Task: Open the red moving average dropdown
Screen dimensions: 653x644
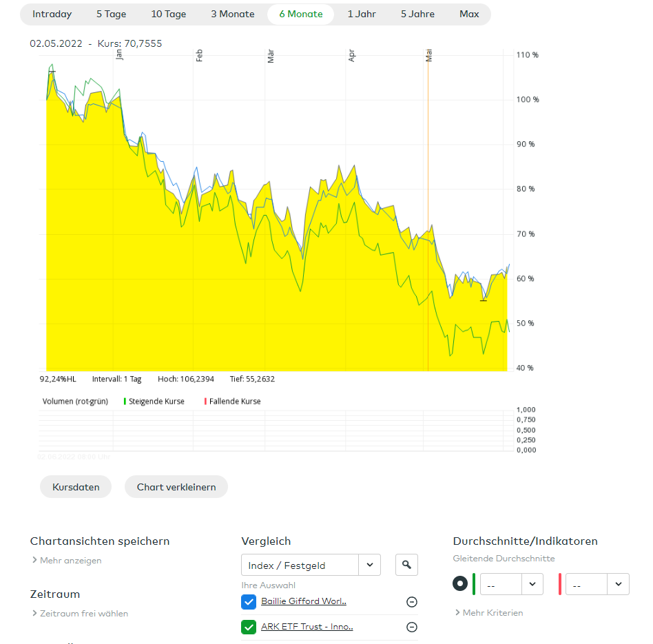Action: [597, 584]
